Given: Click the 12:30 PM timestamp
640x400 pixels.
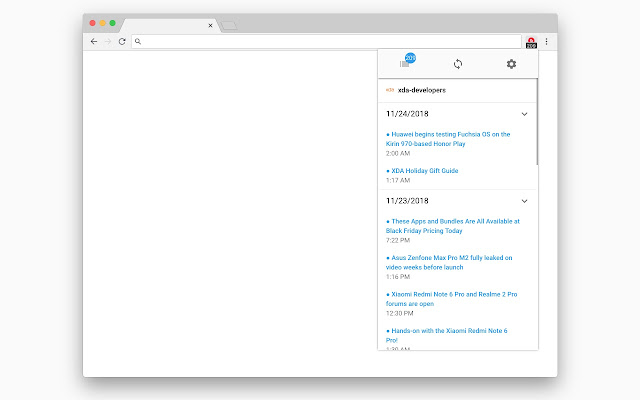Looking at the screenshot, I should coord(400,313).
